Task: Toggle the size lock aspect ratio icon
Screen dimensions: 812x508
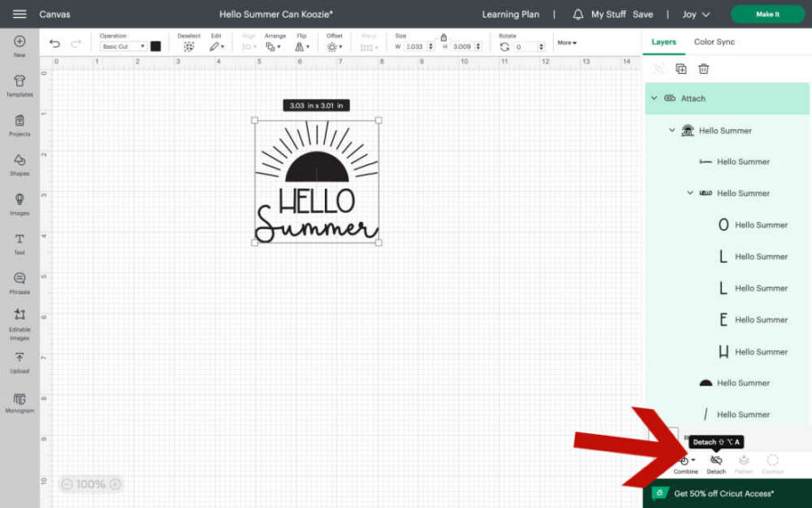Action: tap(443, 37)
